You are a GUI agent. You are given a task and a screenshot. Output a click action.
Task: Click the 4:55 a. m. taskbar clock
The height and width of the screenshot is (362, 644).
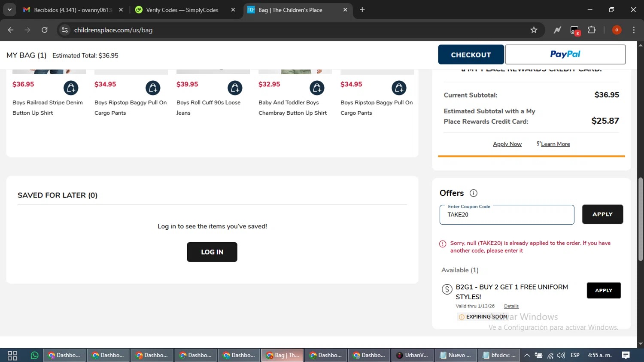coord(599,356)
